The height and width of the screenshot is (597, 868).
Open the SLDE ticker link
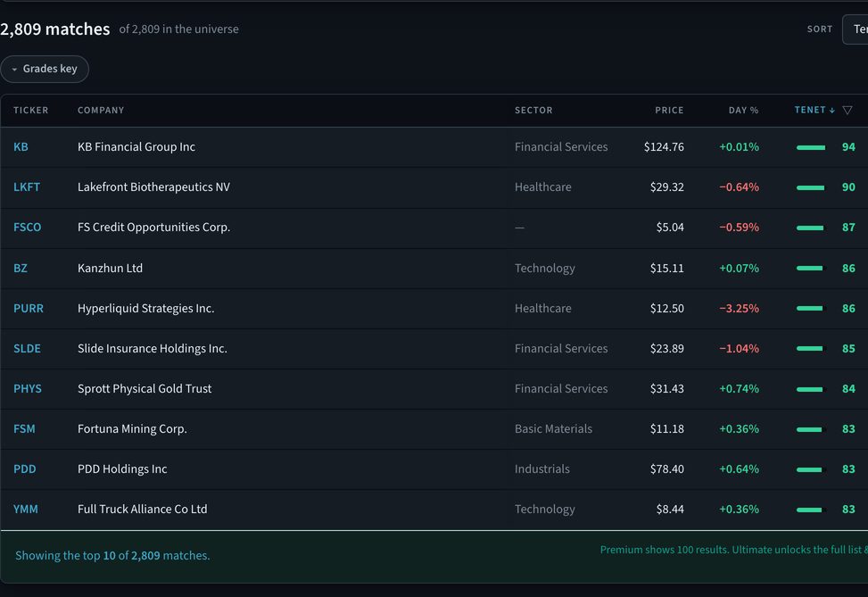(27, 348)
